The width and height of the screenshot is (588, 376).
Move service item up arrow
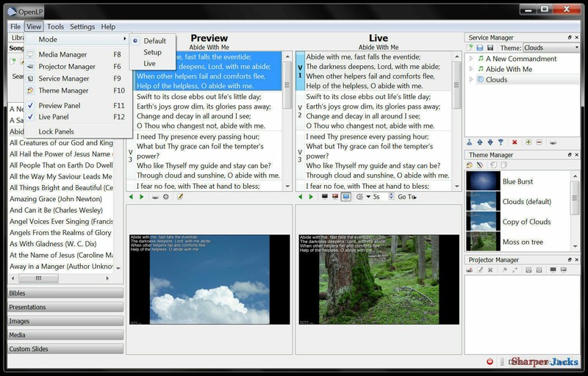pos(480,142)
